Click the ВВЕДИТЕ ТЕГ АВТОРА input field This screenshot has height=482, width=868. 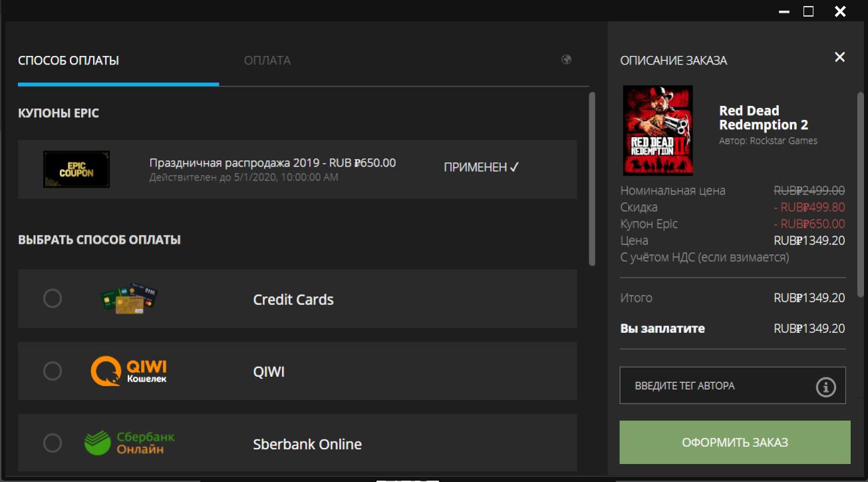tap(733, 385)
